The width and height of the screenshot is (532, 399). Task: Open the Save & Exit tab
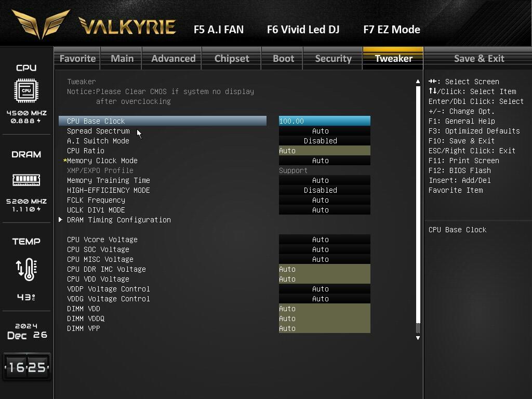click(478, 58)
